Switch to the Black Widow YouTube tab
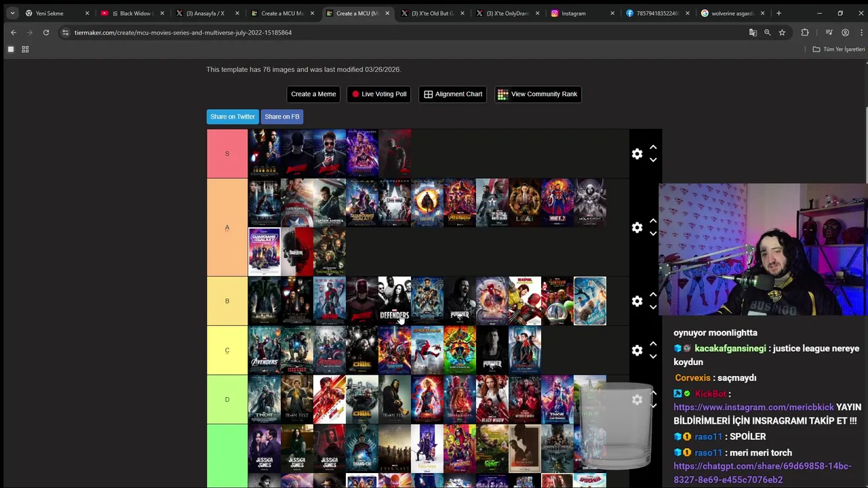This screenshot has height=488, width=868. click(x=132, y=13)
